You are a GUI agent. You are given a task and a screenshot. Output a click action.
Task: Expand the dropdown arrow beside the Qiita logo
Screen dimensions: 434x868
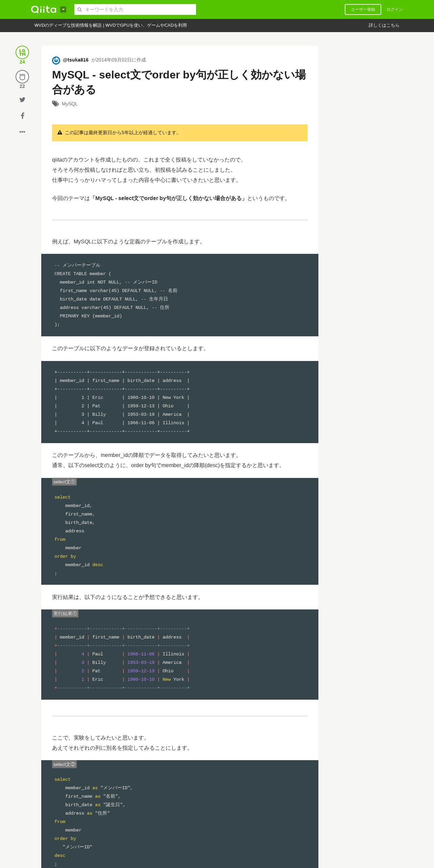63,9
